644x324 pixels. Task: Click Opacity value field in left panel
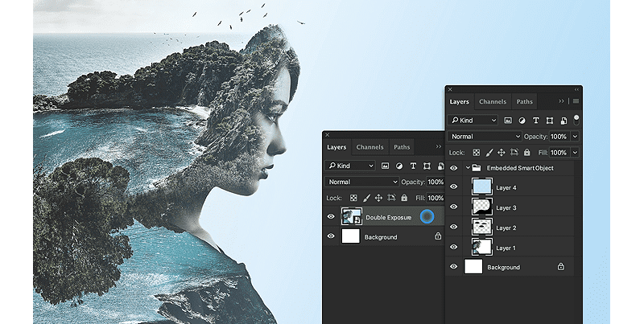point(436,182)
